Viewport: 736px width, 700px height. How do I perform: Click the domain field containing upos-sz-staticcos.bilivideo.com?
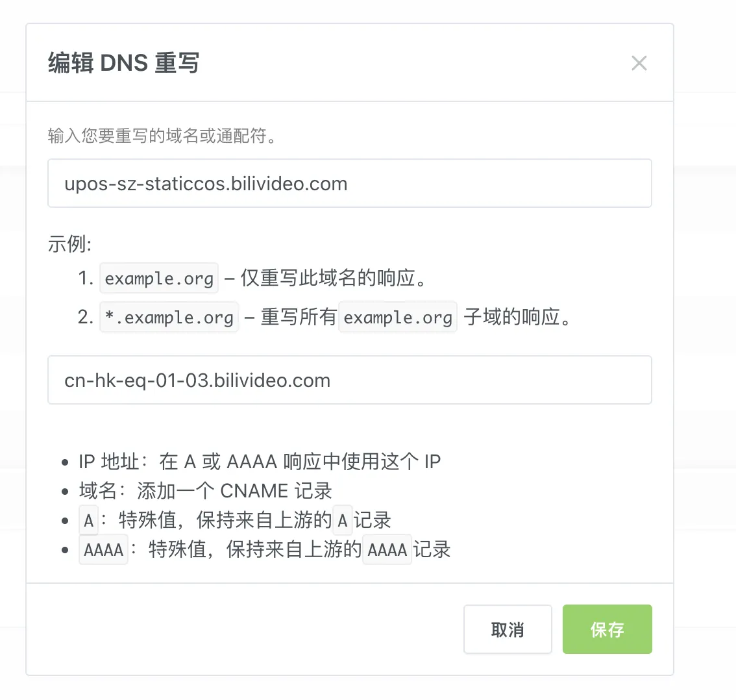coord(349,184)
